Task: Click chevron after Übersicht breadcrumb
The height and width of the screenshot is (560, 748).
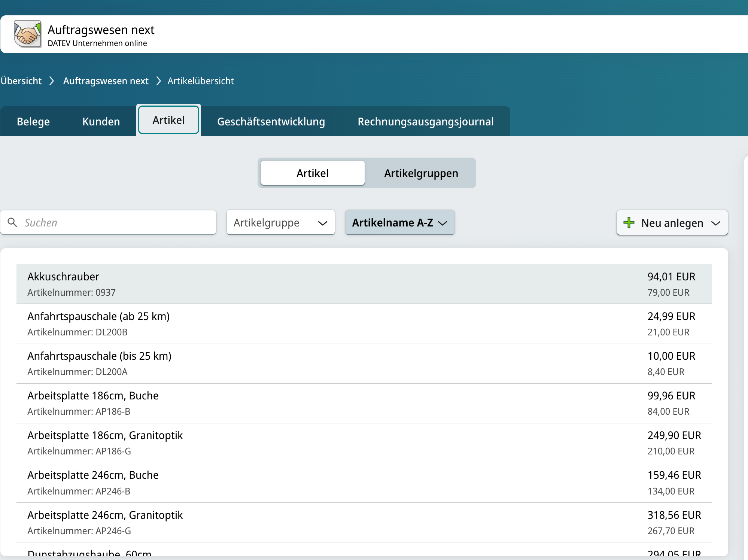Action: pos(52,81)
